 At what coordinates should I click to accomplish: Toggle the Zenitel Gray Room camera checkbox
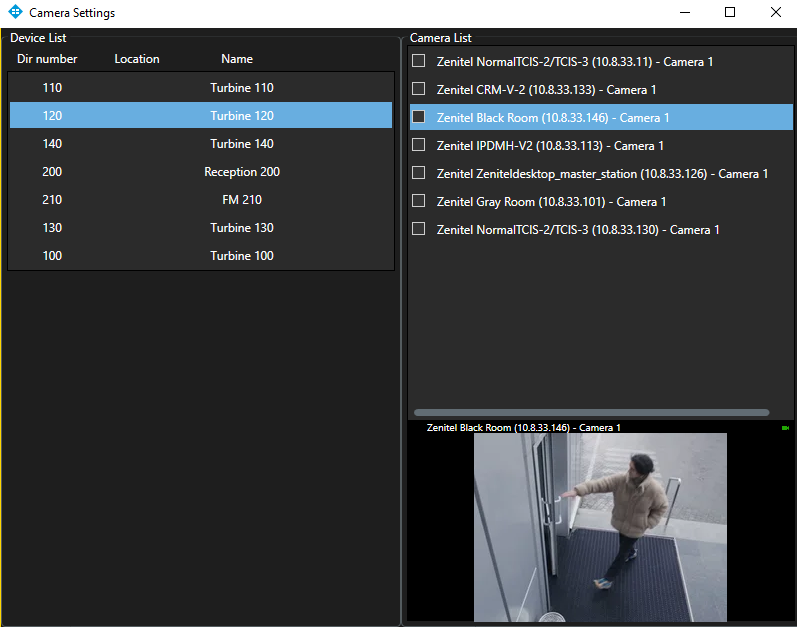click(419, 201)
